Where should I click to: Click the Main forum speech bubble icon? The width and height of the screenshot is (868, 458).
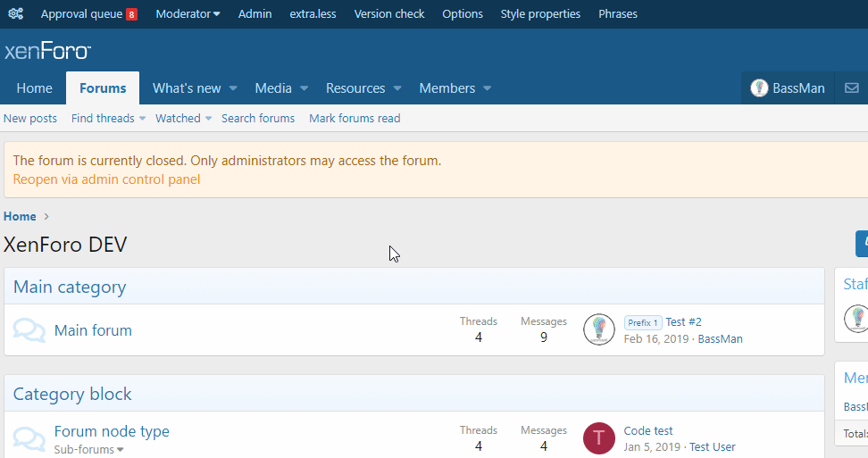coord(29,330)
